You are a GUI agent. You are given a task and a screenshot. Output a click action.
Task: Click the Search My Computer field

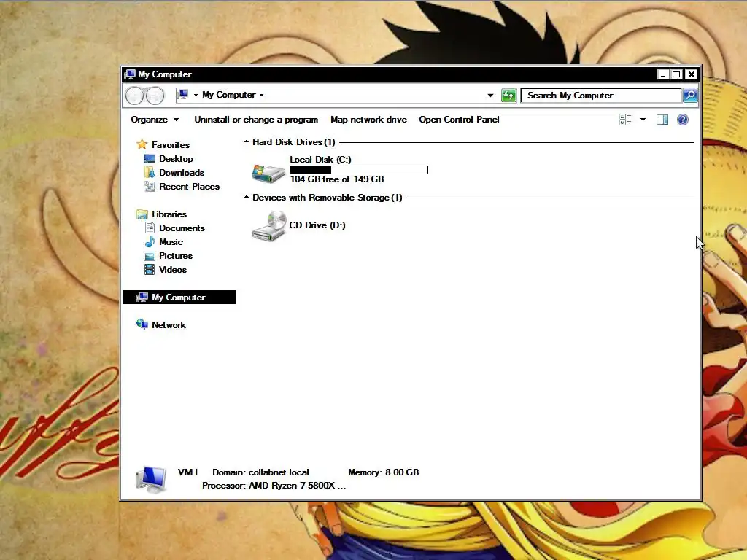(x=602, y=96)
